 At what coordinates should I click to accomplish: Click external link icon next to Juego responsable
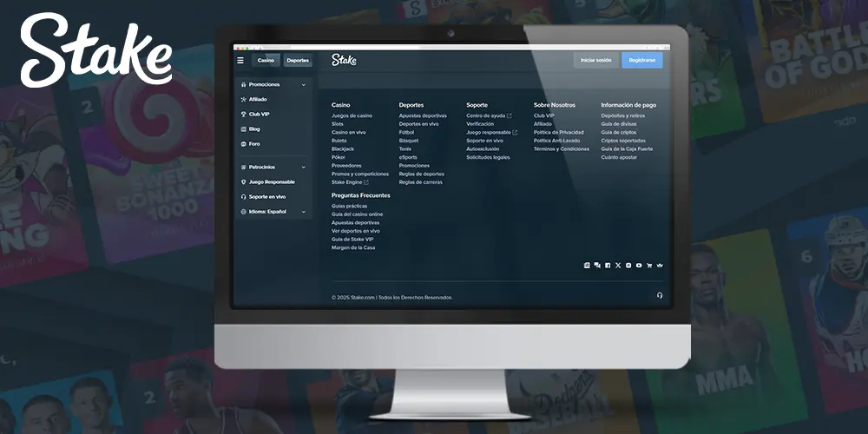(x=515, y=132)
